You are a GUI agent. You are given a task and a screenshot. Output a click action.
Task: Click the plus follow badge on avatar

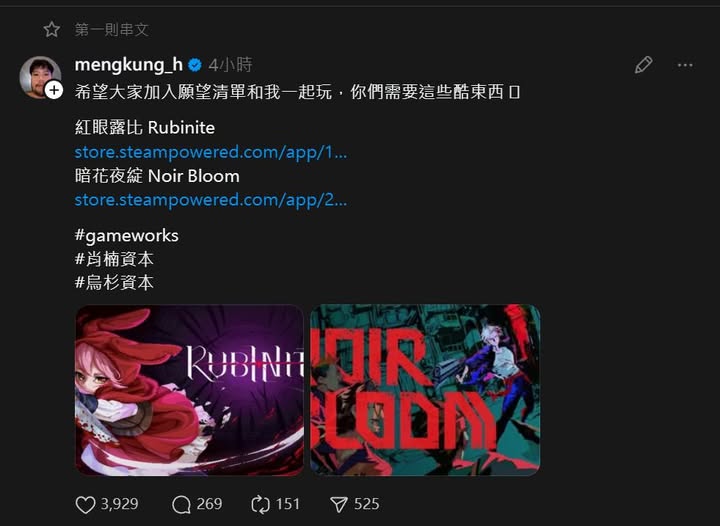[x=54, y=90]
